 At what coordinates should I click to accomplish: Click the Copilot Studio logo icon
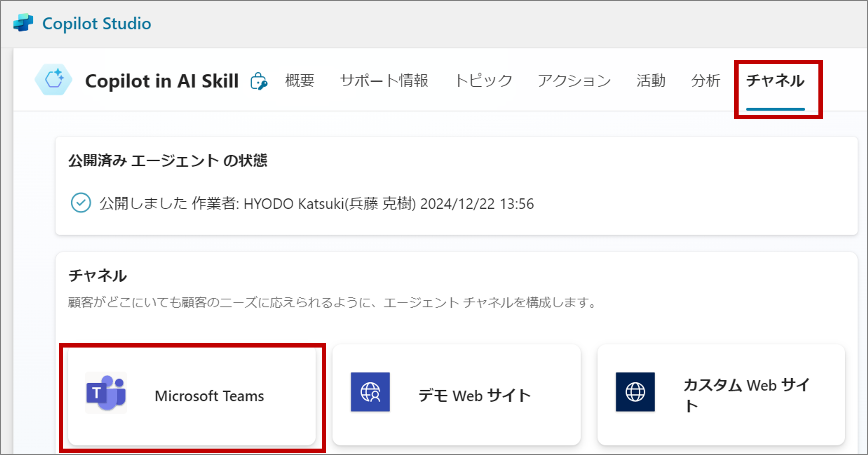pos(23,23)
